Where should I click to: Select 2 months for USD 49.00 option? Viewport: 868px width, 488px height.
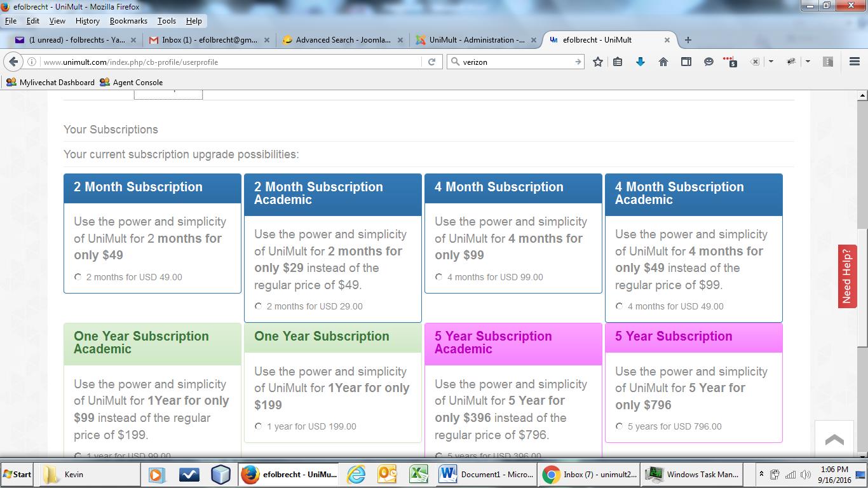78,277
